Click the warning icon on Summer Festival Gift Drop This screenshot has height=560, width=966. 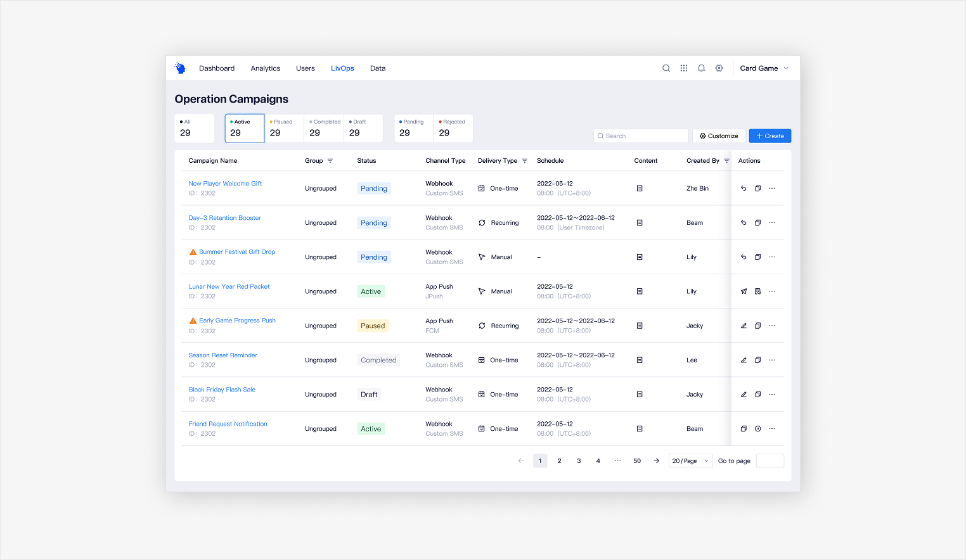193,252
